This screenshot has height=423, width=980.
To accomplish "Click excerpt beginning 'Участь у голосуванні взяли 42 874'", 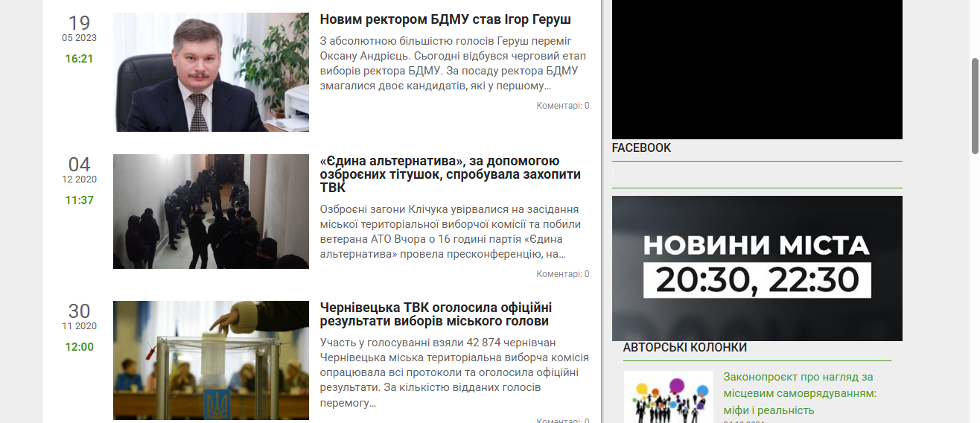I will [x=454, y=372].
